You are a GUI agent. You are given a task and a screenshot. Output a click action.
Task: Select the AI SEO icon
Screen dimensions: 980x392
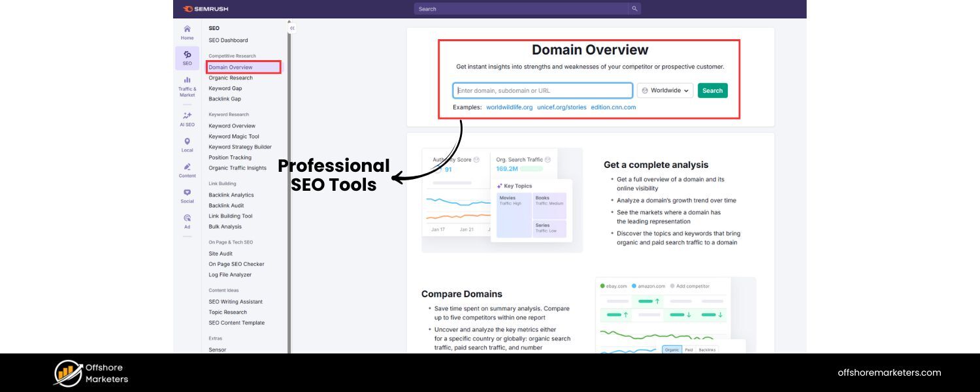click(187, 116)
